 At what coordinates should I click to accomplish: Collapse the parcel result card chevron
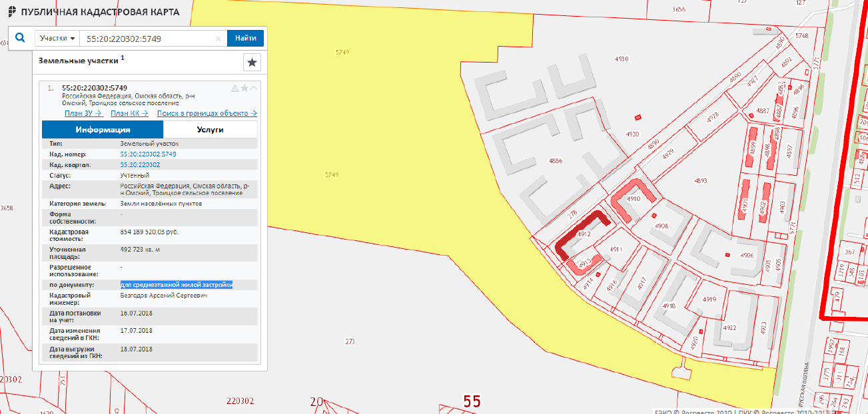point(254,88)
